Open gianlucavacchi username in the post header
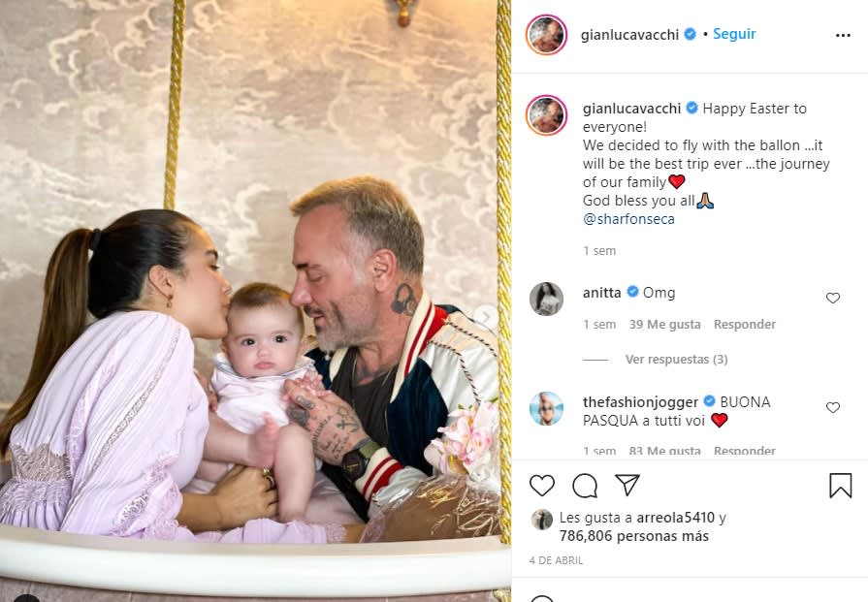The height and width of the screenshot is (602, 868). (629, 34)
